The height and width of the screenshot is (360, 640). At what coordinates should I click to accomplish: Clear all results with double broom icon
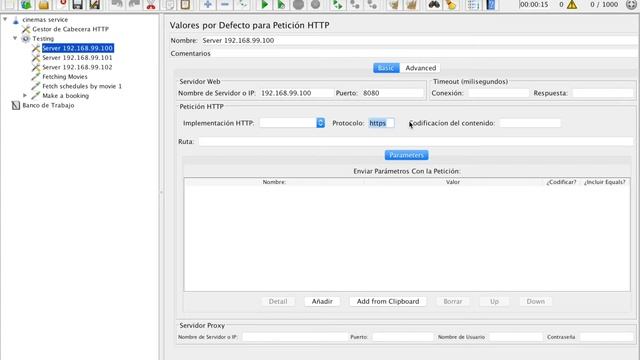point(411,4)
